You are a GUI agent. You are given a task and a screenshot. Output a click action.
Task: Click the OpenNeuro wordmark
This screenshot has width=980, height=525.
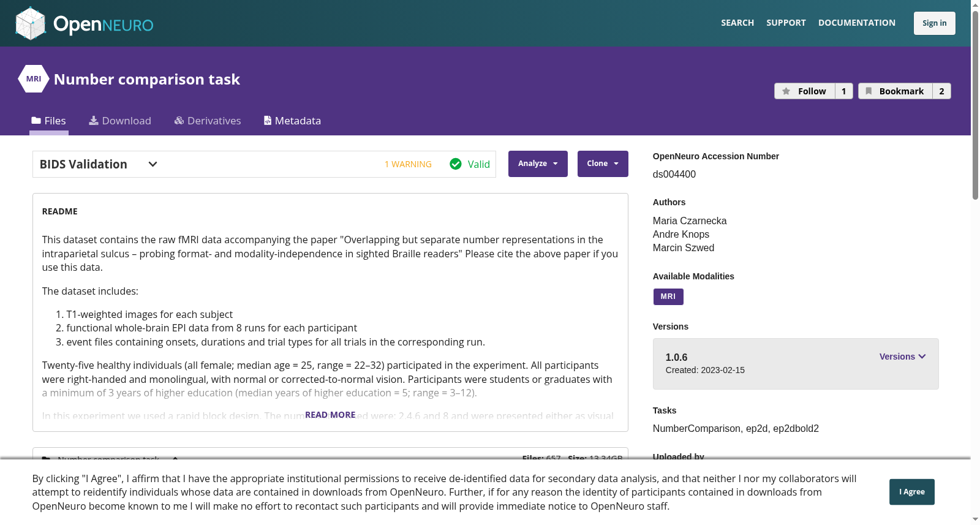click(104, 25)
